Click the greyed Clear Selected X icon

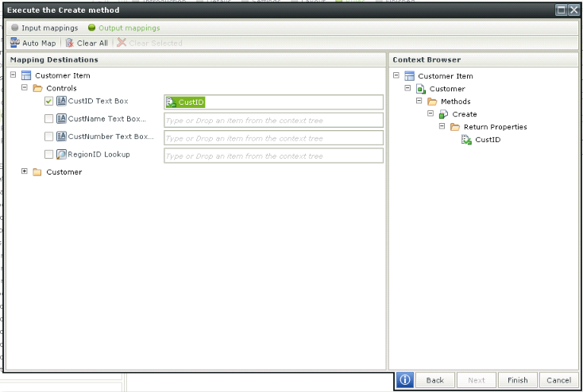tap(122, 42)
